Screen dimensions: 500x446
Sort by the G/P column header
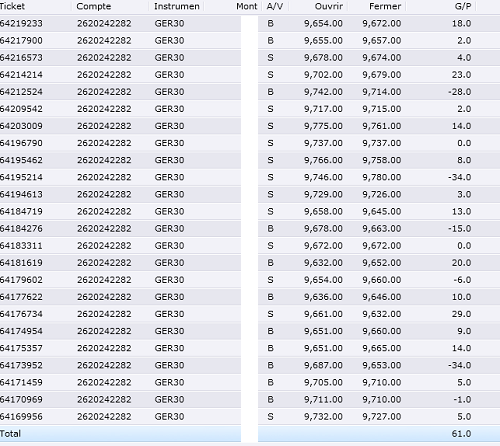pos(463,6)
